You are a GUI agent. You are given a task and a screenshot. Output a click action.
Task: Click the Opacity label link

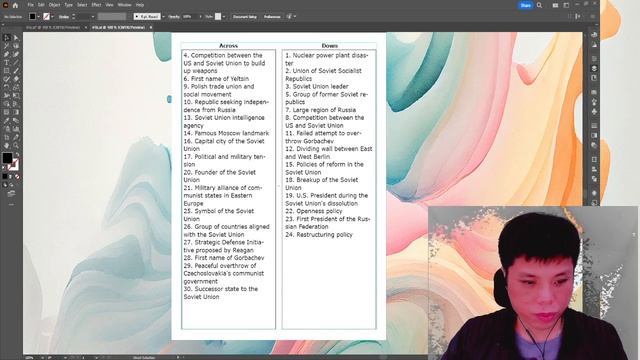pos(174,17)
